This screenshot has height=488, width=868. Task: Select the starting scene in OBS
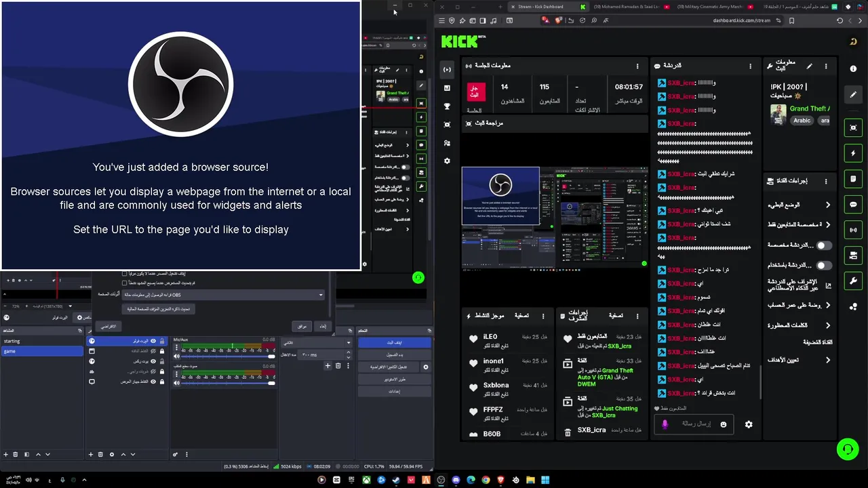click(x=42, y=341)
